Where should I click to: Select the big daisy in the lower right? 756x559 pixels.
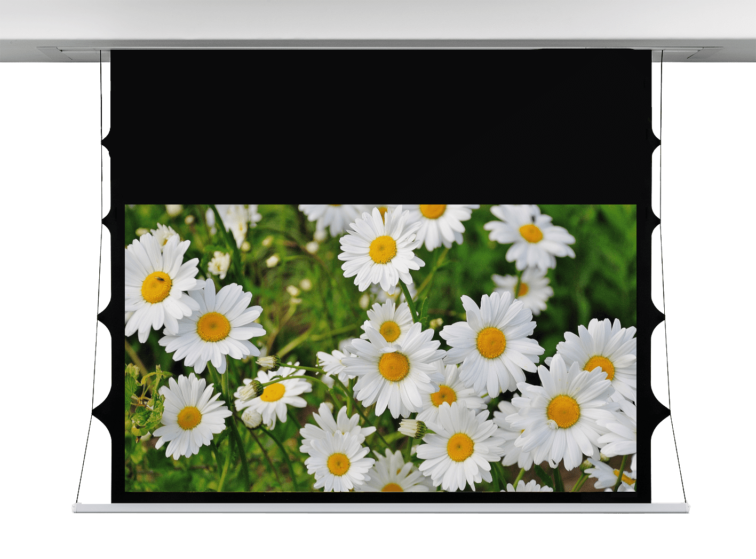(563, 411)
